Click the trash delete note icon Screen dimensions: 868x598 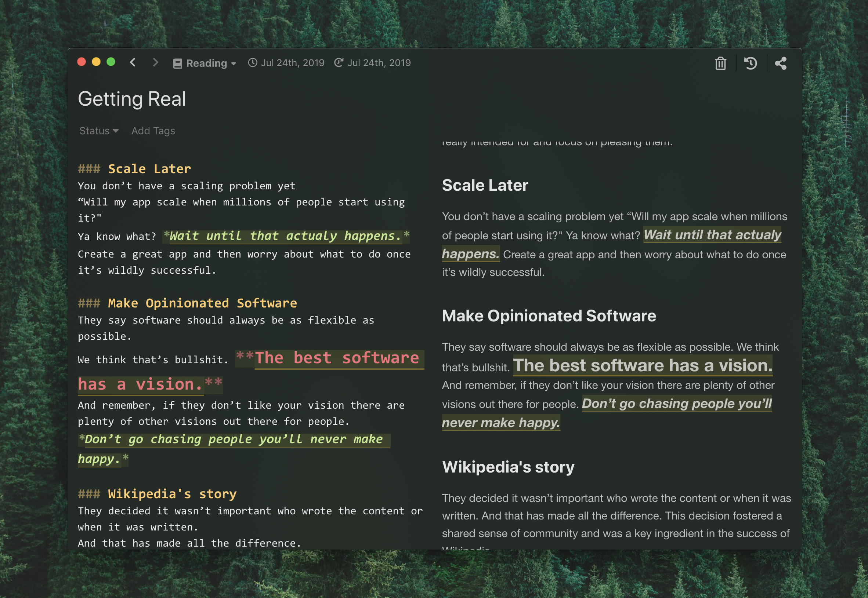[x=720, y=63]
